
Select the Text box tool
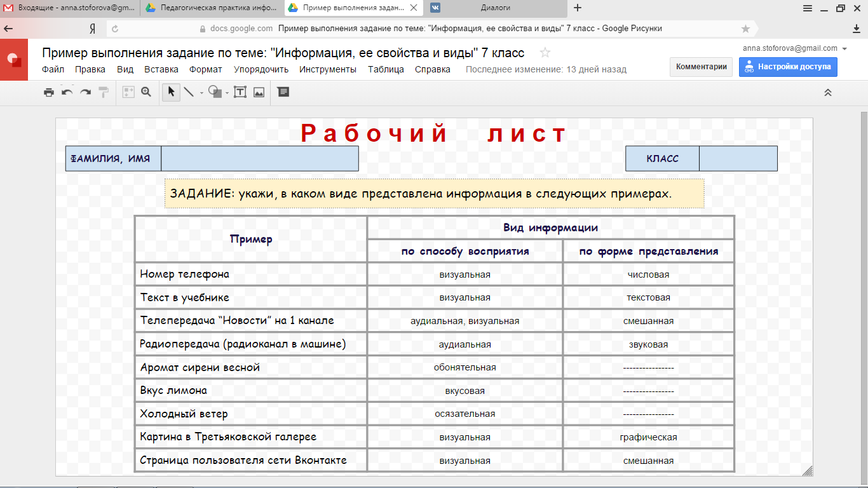tap(240, 92)
